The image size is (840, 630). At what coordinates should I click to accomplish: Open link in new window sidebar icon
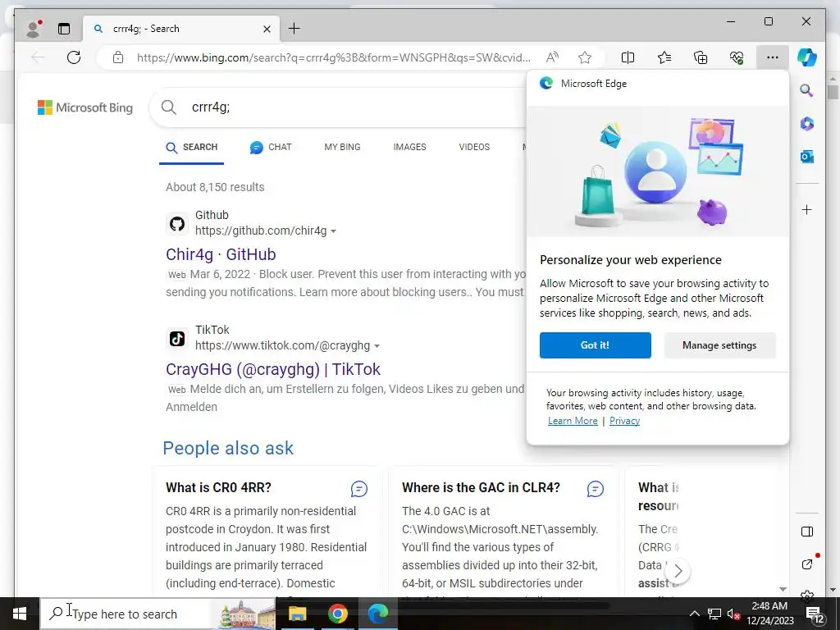[807, 564]
